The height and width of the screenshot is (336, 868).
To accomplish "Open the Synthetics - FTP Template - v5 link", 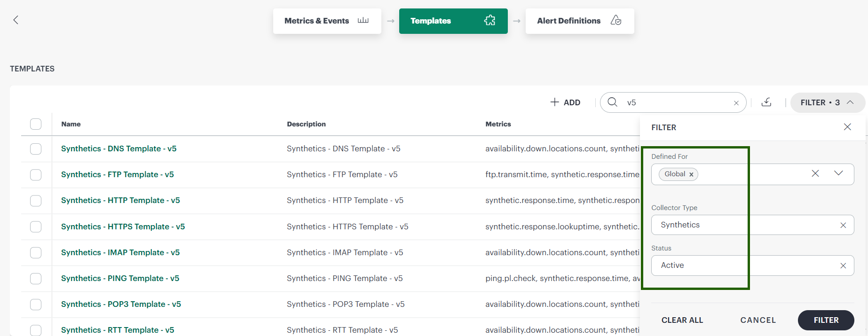I will point(118,174).
